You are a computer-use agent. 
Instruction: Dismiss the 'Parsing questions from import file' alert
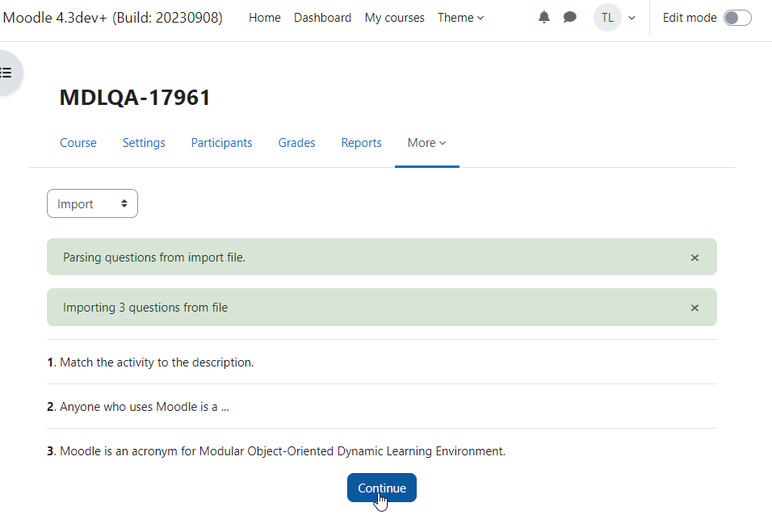click(x=694, y=258)
